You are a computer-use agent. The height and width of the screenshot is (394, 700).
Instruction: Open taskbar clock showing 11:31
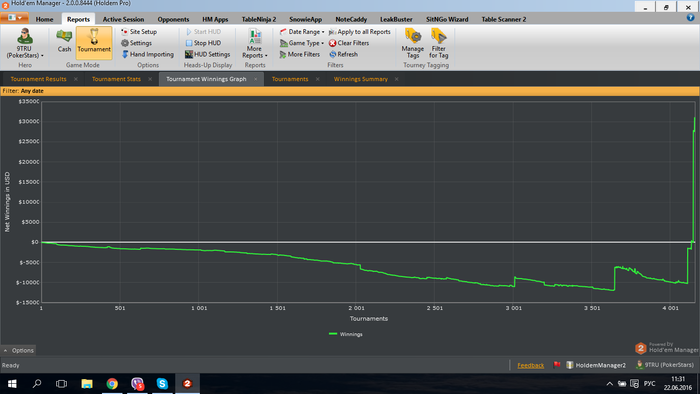(x=678, y=384)
